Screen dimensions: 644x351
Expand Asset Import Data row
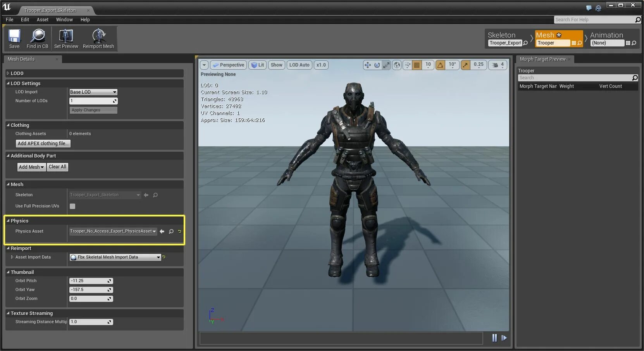click(12, 257)
